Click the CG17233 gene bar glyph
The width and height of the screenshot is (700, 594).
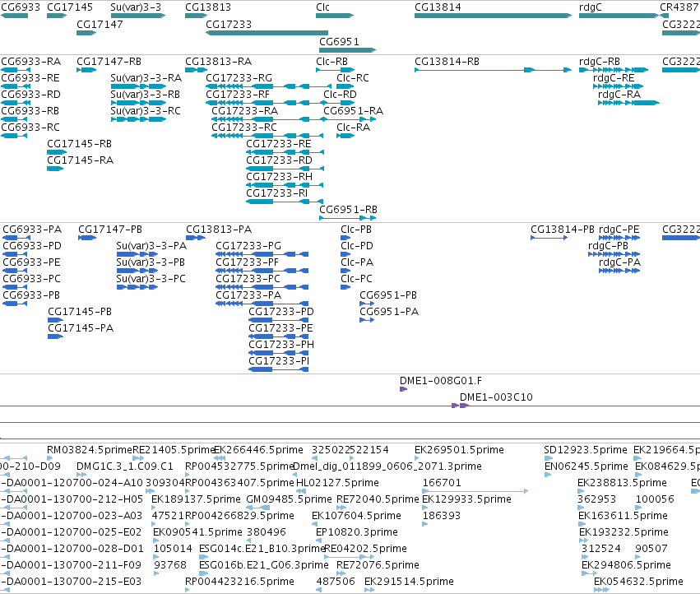pos(267,33)
